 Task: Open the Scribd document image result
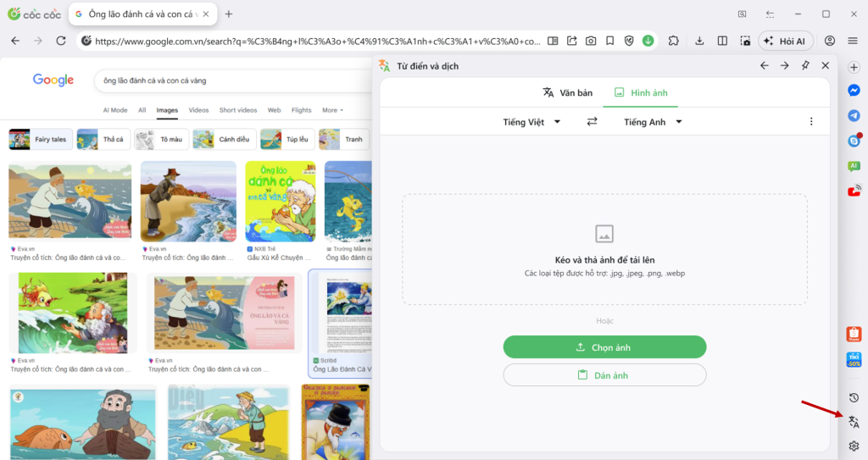[342, 313]
